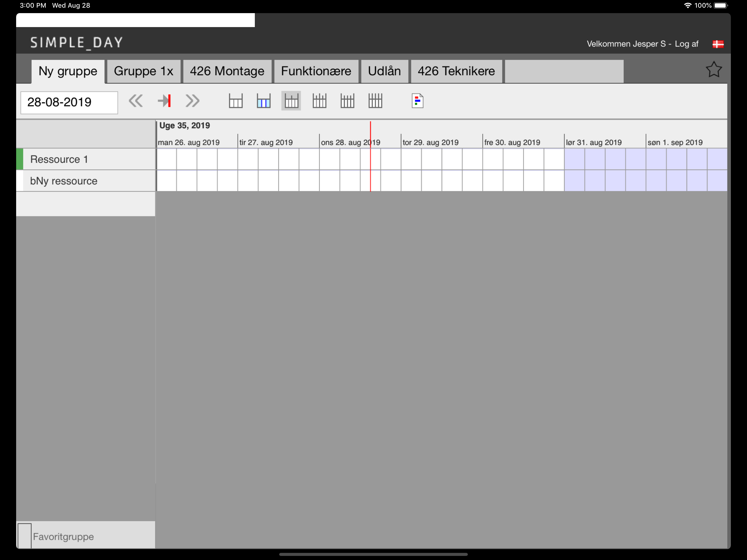The width and height of the screenshot is (747, 560).
Task: Click the date field showing 28-08-2019
Action: point(69,102)
